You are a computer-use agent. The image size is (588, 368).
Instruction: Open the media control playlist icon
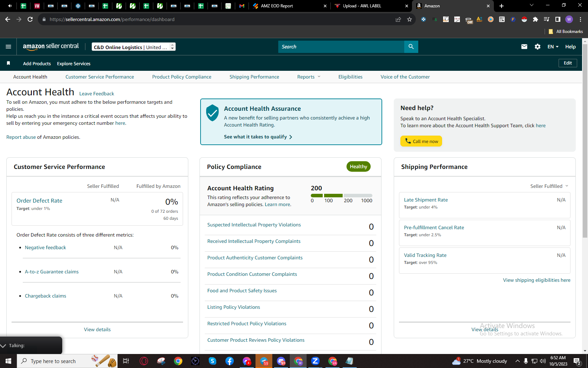coord(546,19)
